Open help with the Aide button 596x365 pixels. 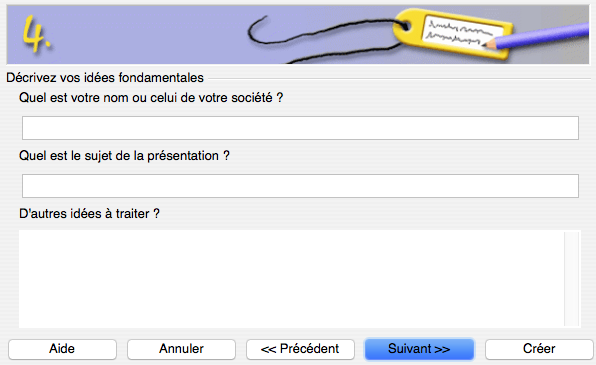pyautogui.click(x=62, y=349)
